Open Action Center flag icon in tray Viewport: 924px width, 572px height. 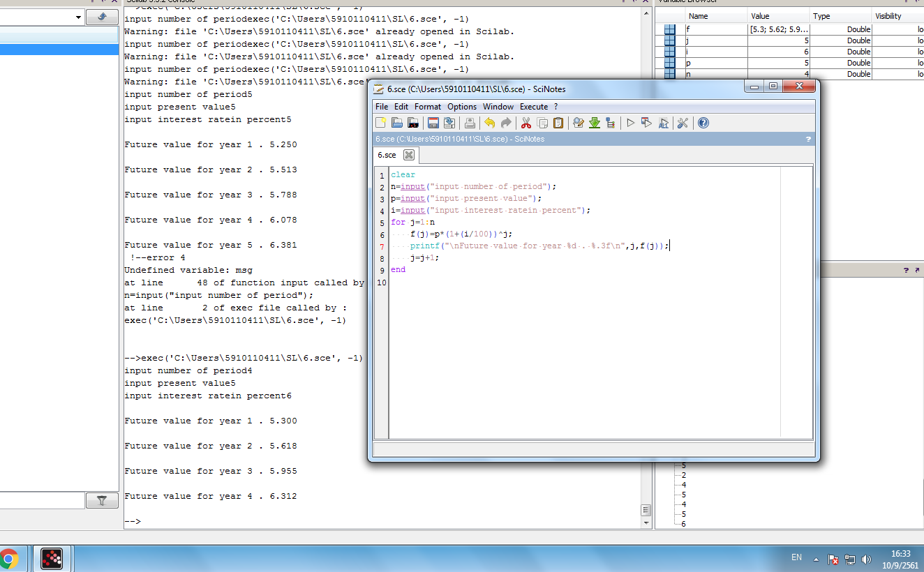click(x=833, y=559)
